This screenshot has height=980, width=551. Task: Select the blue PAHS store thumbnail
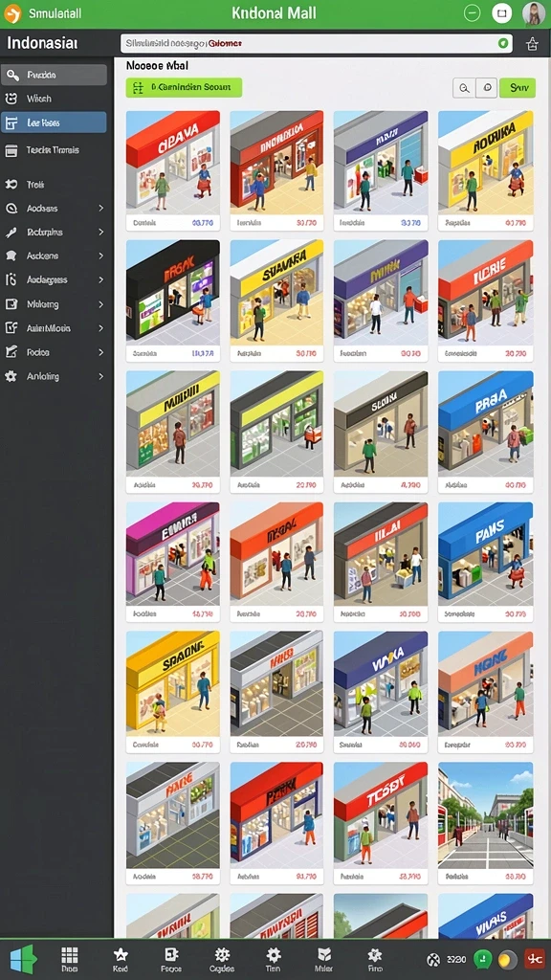click(485, 554)
